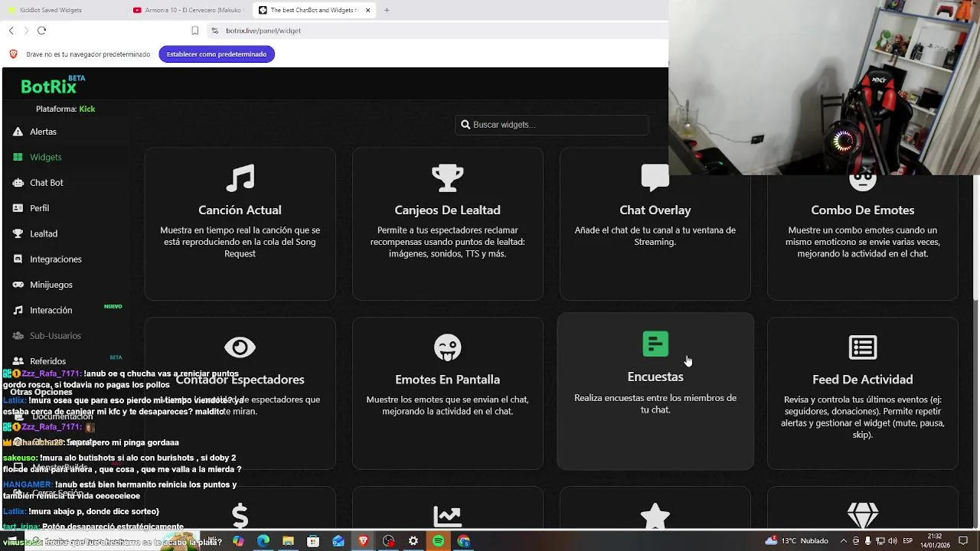
Task: Open the Combo De Emotes widget card
Action: (x=863, y=223)
